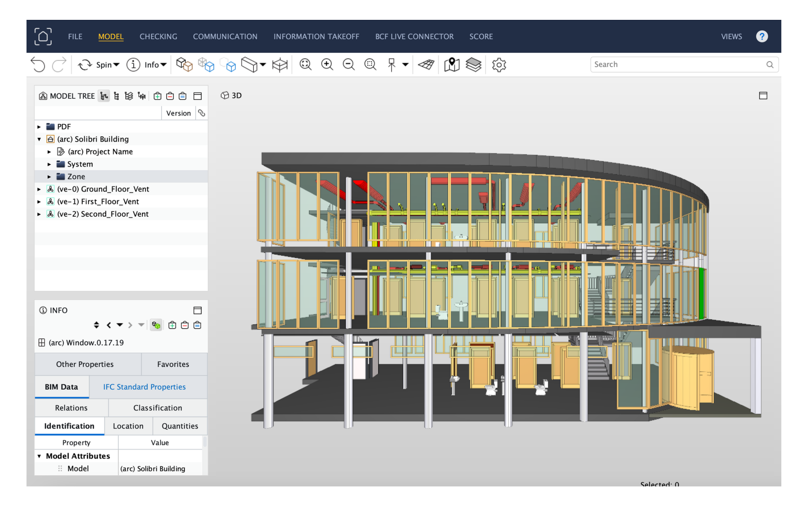Click the Zoom In magnifier icon
The height and width of the screenshot is (517, 812).
(x=327, y=65)
